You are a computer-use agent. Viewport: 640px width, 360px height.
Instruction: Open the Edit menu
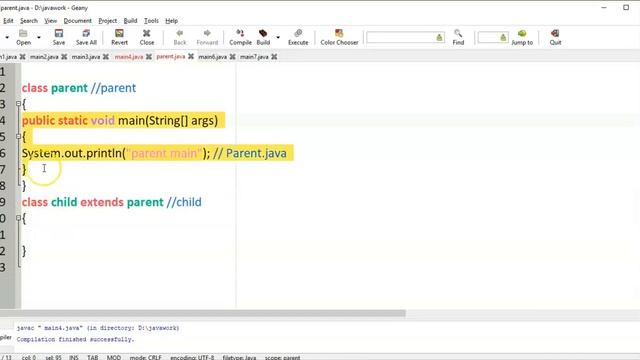click(8, 21)
